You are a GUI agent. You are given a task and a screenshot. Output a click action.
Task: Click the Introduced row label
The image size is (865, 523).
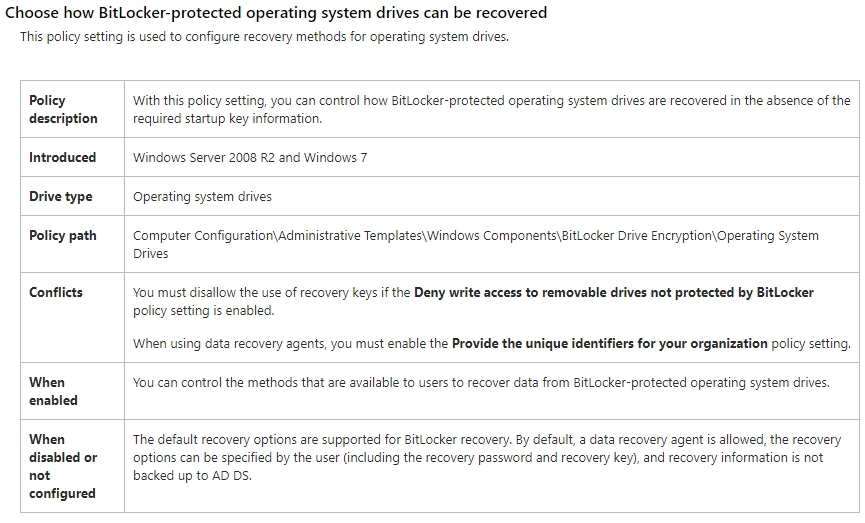62,157
